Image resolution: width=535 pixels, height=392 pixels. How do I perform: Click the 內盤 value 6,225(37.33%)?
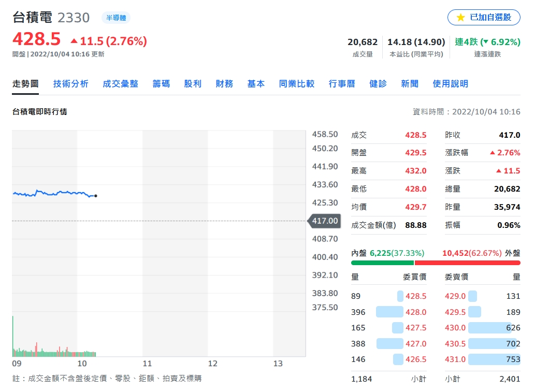point(397,253)
